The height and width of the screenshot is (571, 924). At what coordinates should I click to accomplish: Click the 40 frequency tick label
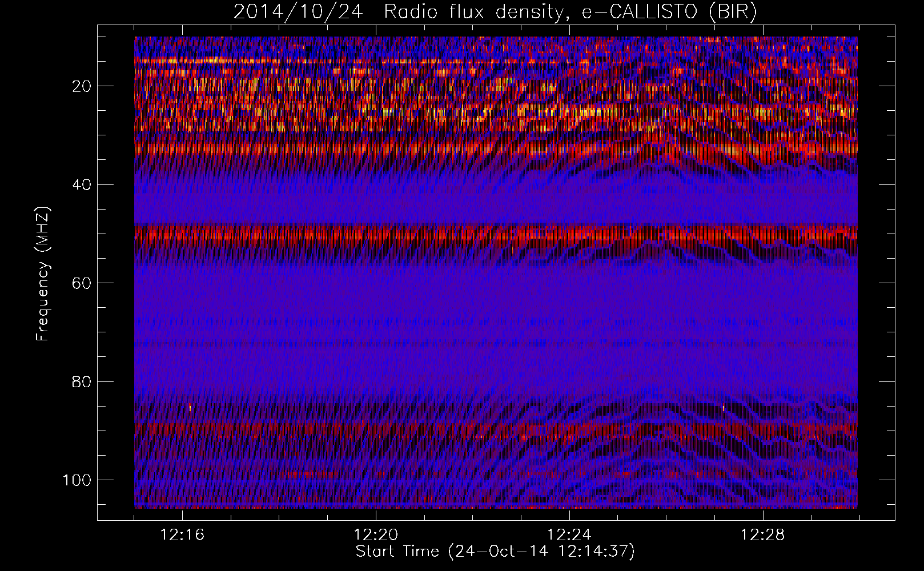pos(82,185)
